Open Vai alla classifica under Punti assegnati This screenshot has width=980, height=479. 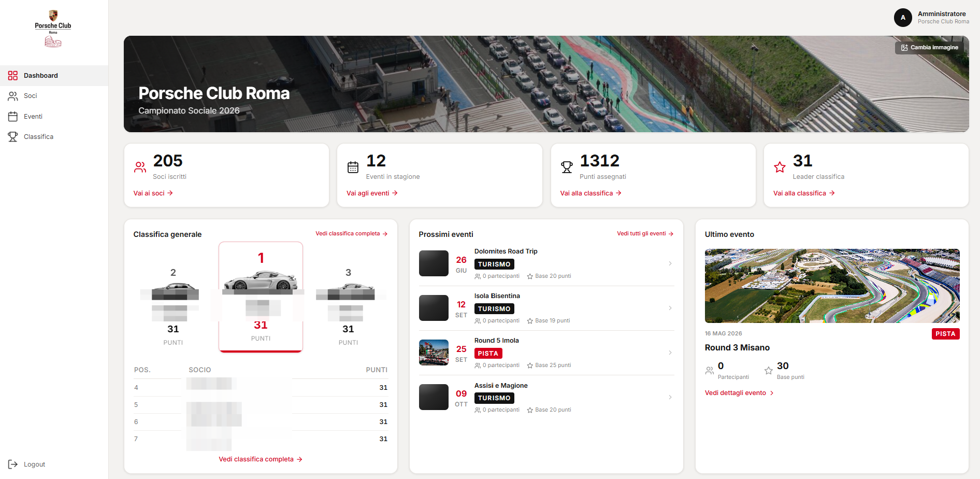(590, 193)
